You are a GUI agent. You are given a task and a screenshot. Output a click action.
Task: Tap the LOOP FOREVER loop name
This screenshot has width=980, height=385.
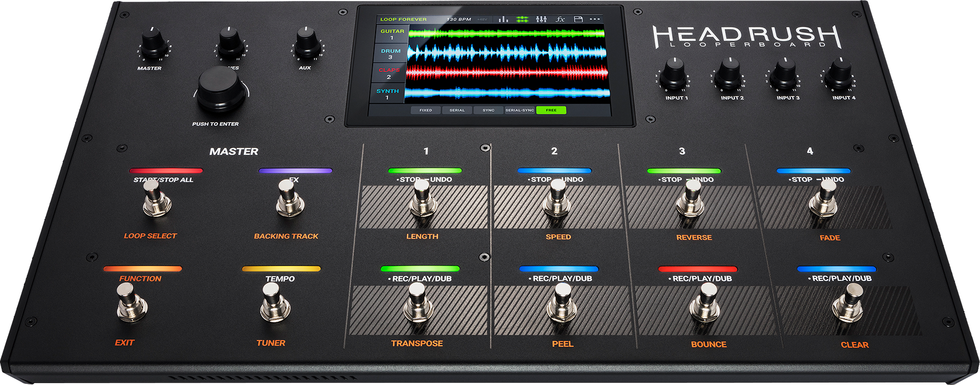[x=403, y=19]
